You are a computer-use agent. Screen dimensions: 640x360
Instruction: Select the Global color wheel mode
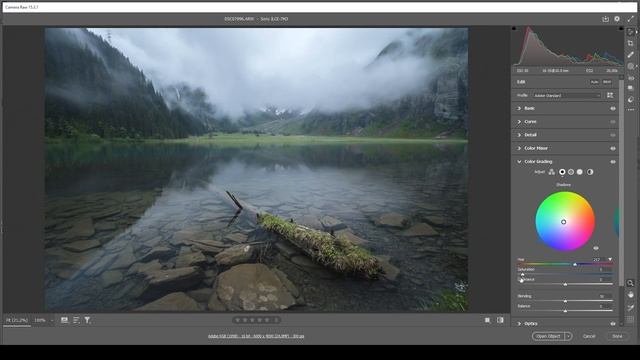click(590, 172)
